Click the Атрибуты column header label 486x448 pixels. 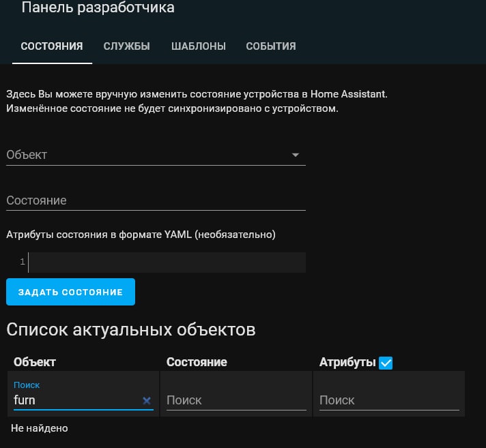(x=347, y=362)
